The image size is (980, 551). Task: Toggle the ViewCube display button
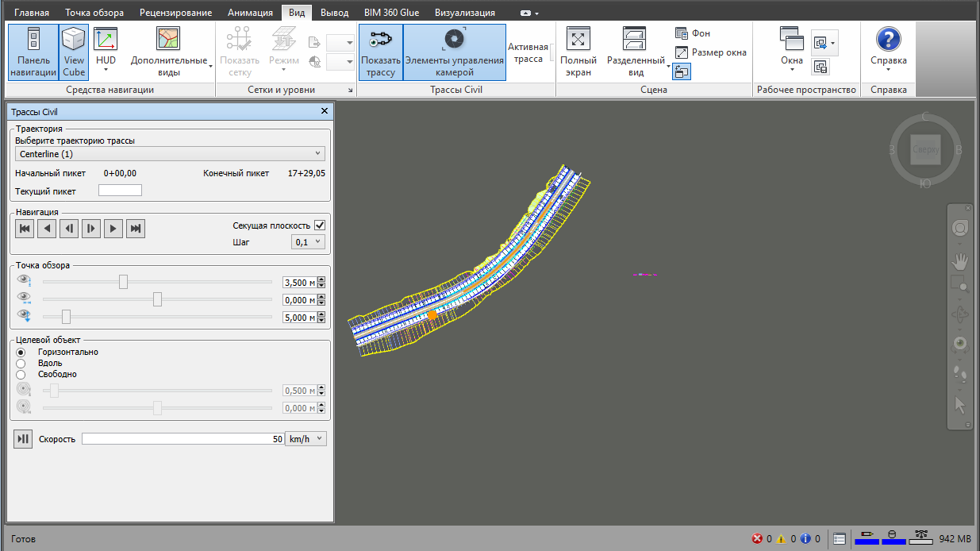(74, 52)
